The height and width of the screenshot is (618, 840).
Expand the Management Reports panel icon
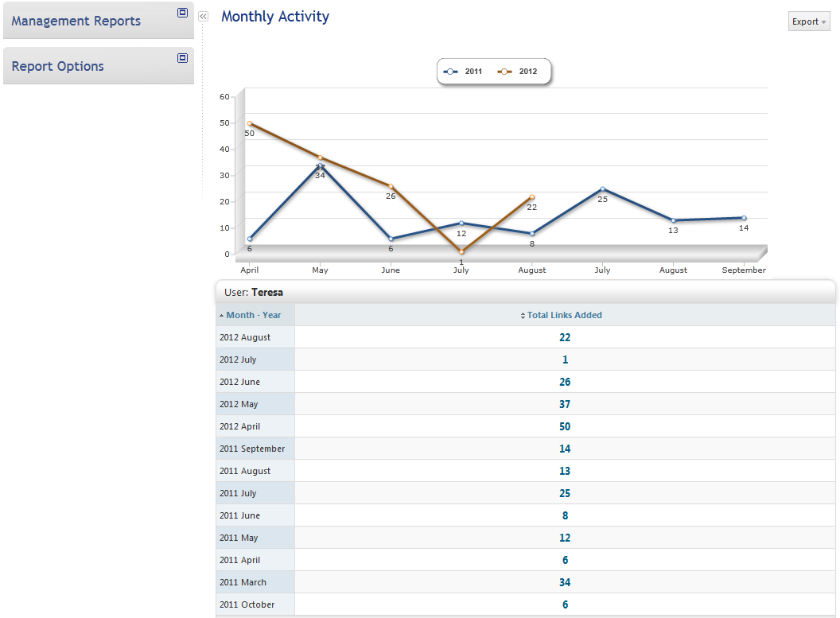[x=182, y=13]
